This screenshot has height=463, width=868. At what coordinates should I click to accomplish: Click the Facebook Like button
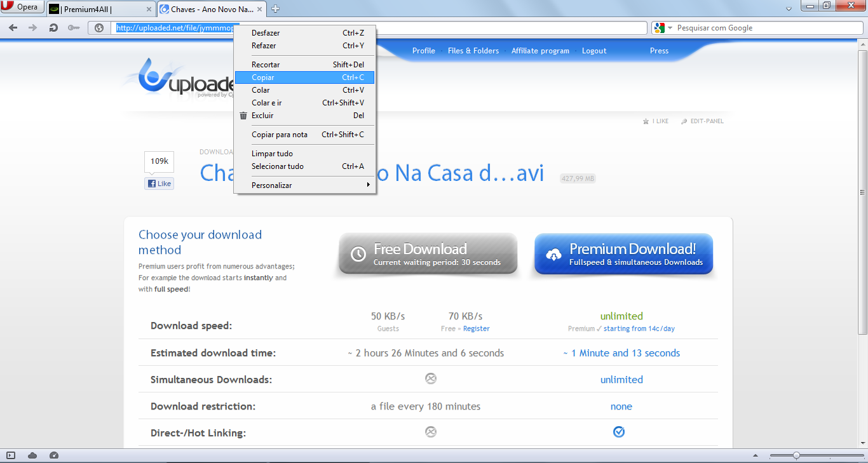tap(159, 184)
